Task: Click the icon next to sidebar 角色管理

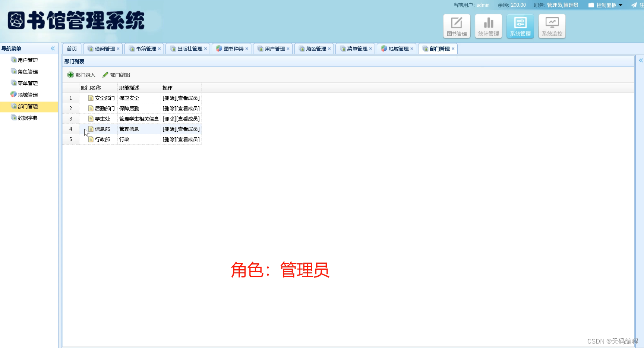Action: coord(14,71)
